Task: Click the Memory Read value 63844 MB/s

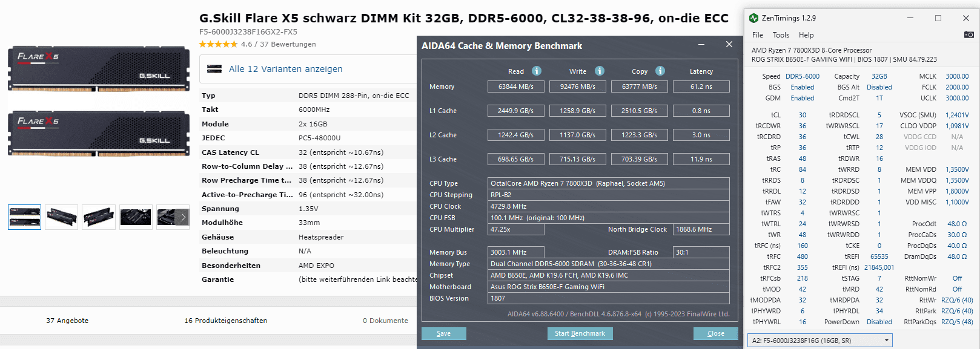Action: (x=516, y=86)
